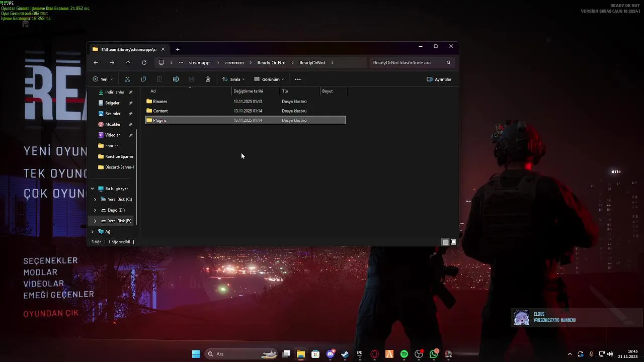Open Steam from the taskbar
The width and height of the screenshot is (644, 362).
tap(345, 354)
